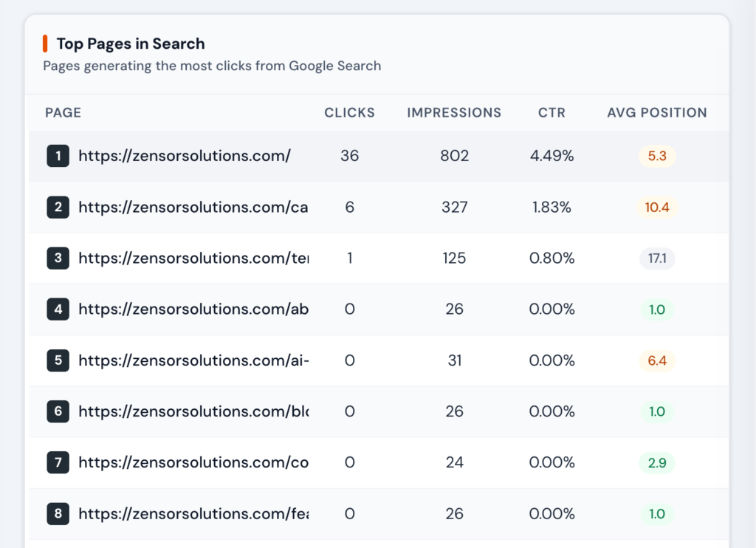The height and width of the screenshot is (548, 756).
Task: Click the 10.4 position badge on row 2
Action: [x=656, y=208]
